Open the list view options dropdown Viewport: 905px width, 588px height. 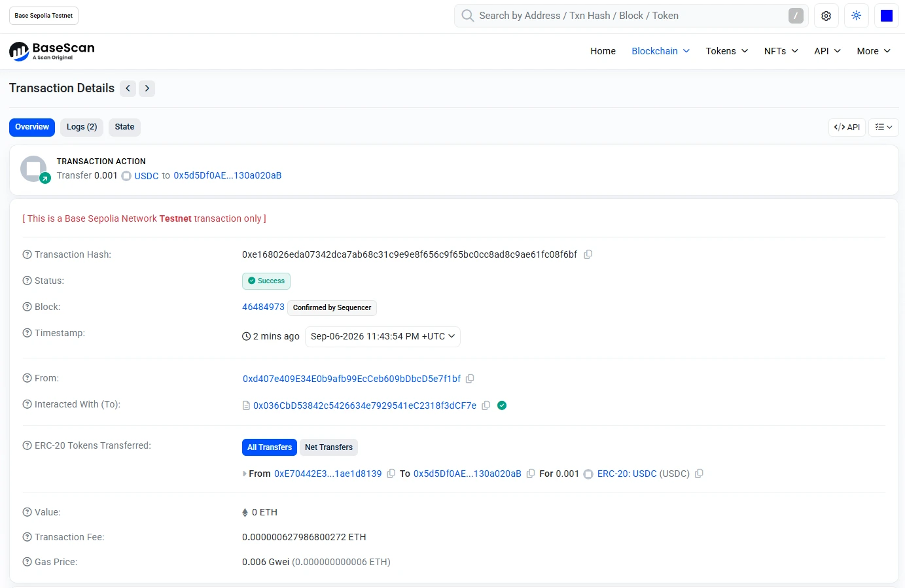883,127
